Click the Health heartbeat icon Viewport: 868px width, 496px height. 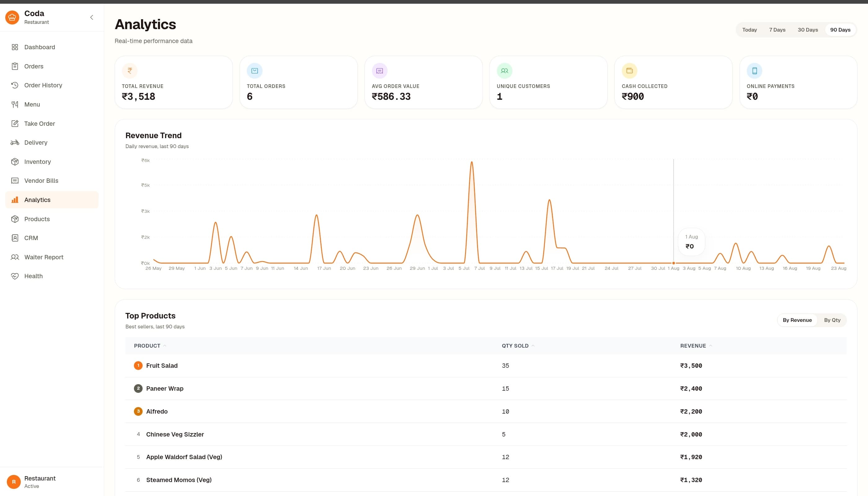(15, 276)
